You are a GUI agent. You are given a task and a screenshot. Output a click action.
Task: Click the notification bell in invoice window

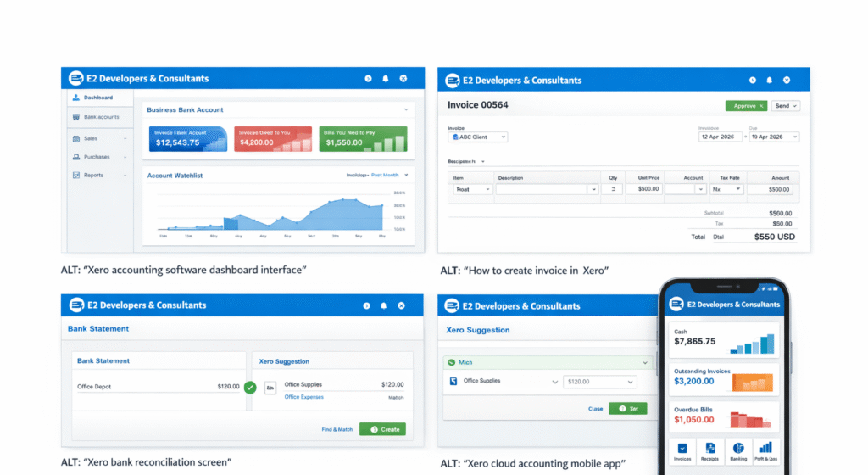pyautogui.click(x=769, y=81)
